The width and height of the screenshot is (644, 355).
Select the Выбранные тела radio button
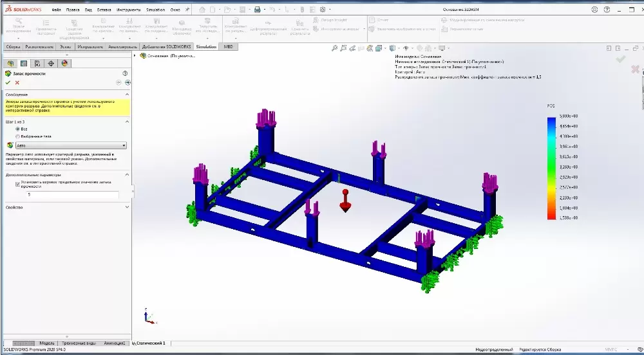tap(17, 136)
